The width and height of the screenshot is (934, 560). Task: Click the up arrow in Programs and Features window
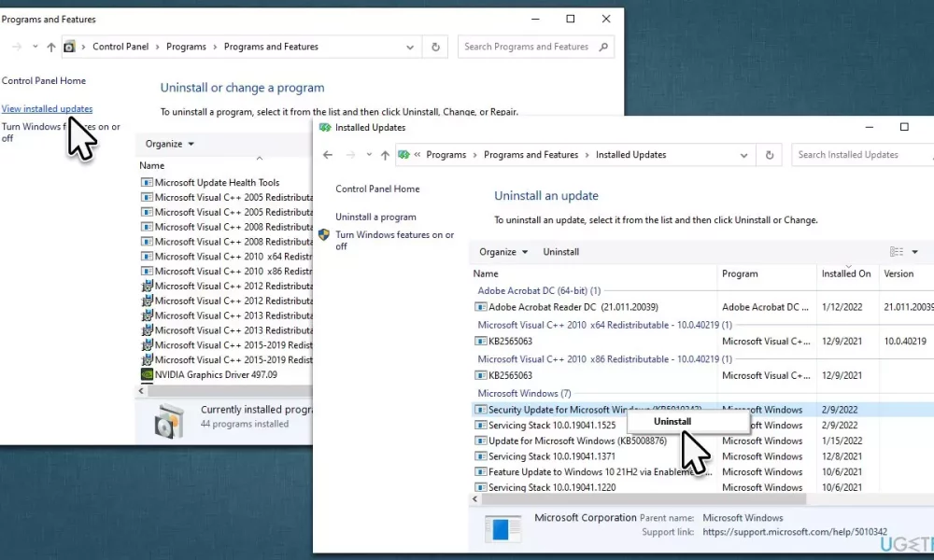(51, 47)
